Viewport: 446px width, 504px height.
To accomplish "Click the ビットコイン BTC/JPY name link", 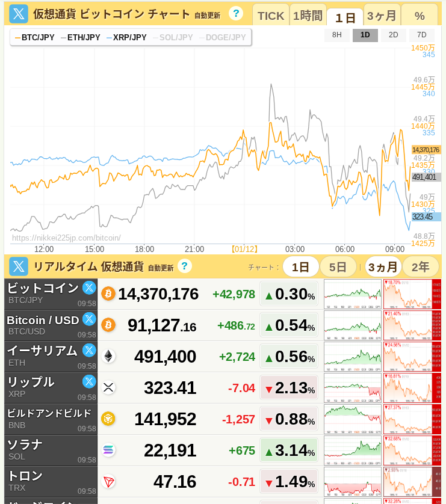I will pyautogui.click(x=42, y=289).
